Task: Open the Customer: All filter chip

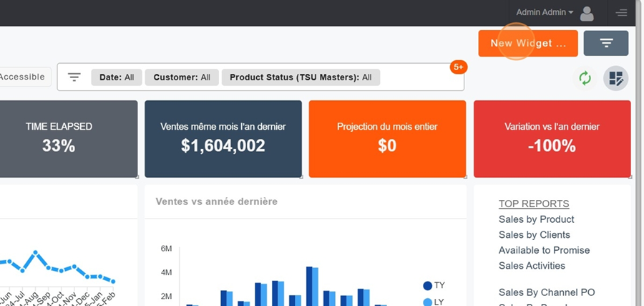Action: click(x=182, y=77)
